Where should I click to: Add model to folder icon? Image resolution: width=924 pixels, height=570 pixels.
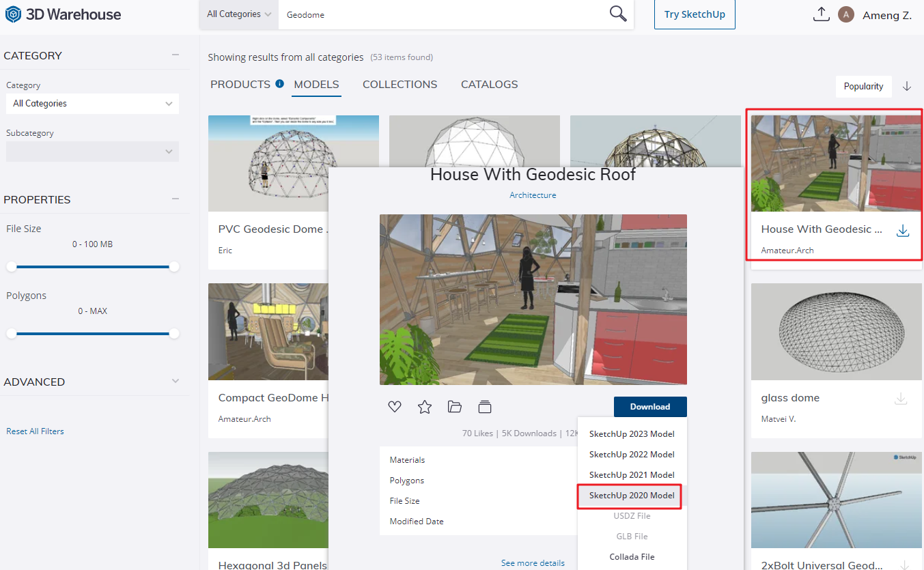(455, 407)
